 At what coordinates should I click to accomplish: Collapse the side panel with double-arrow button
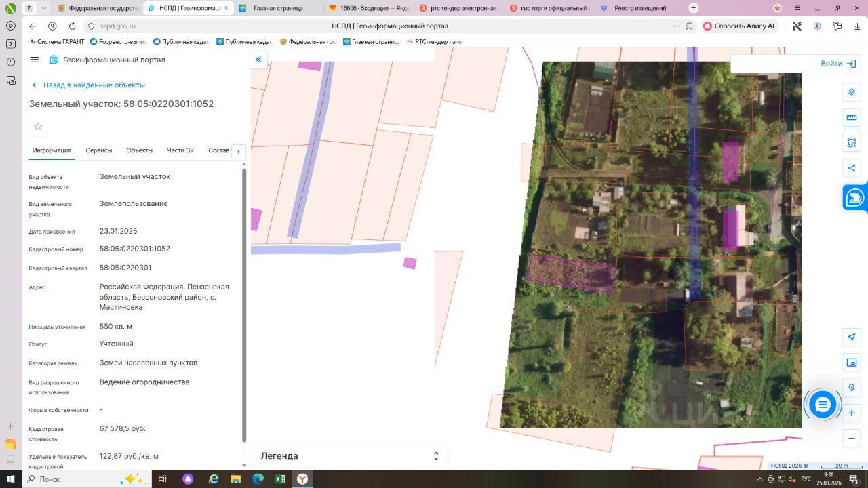[x=258, y=60]
